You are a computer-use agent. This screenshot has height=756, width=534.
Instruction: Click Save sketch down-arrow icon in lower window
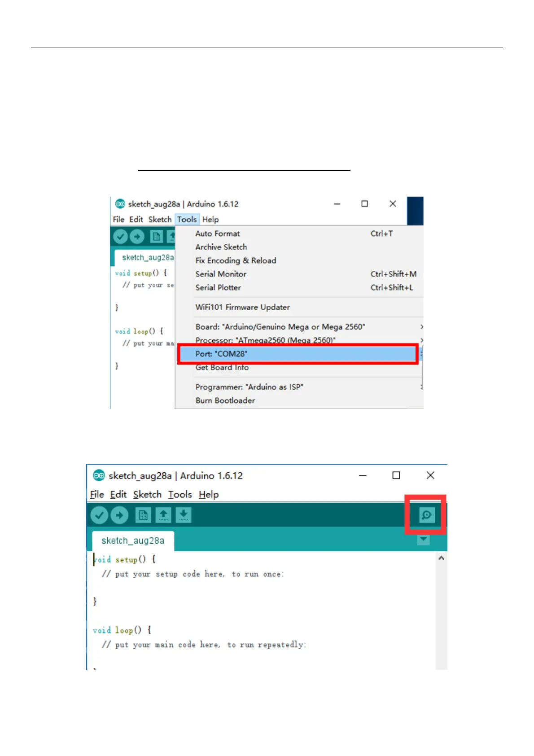point(184,515)
